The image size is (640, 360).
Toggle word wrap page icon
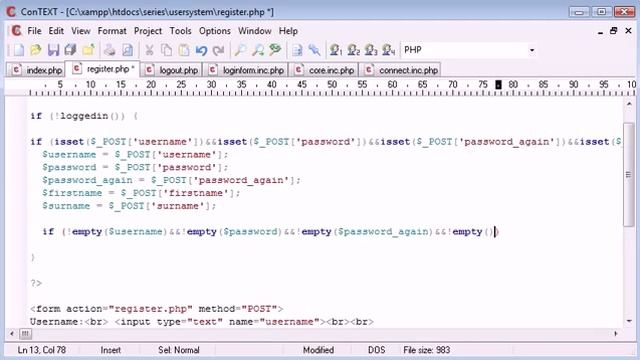(x=297, y=50)
